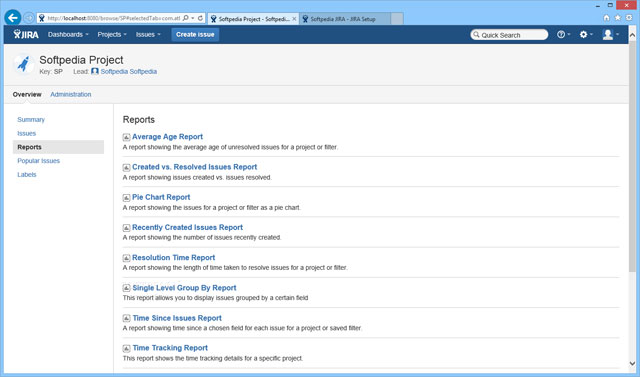Click the JIRA logo

point(26,34)
